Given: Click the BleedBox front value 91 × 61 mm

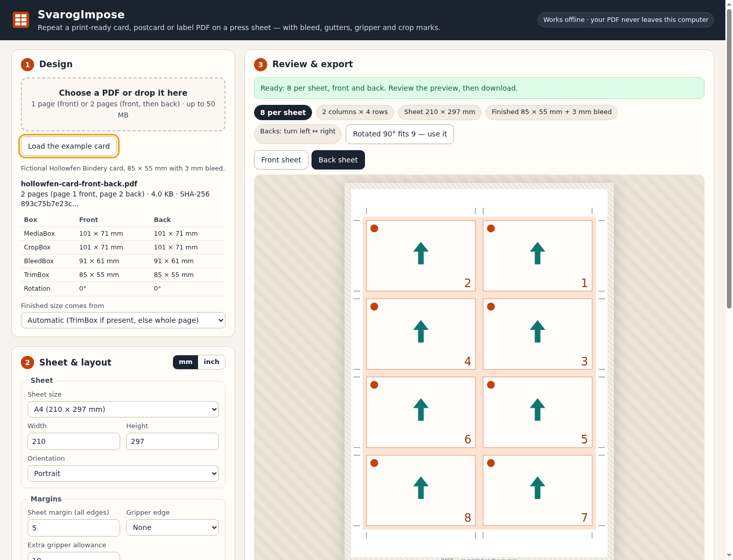Looking at the screenshot, I should (99, 261).
